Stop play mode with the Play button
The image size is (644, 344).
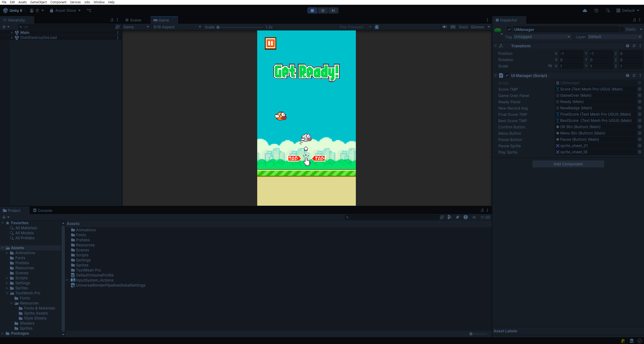[x=312, y=11]
